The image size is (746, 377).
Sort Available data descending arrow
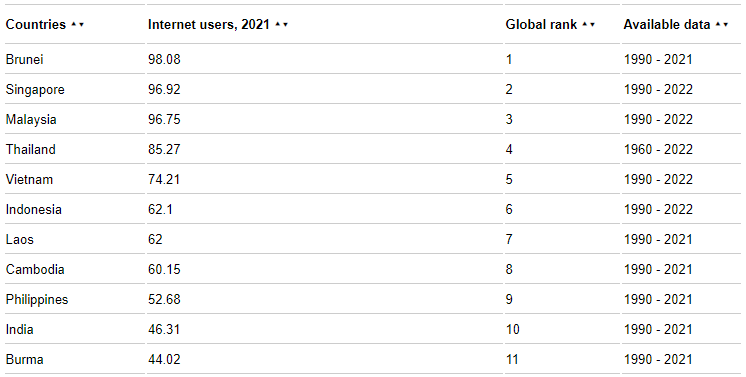[726, 25]
